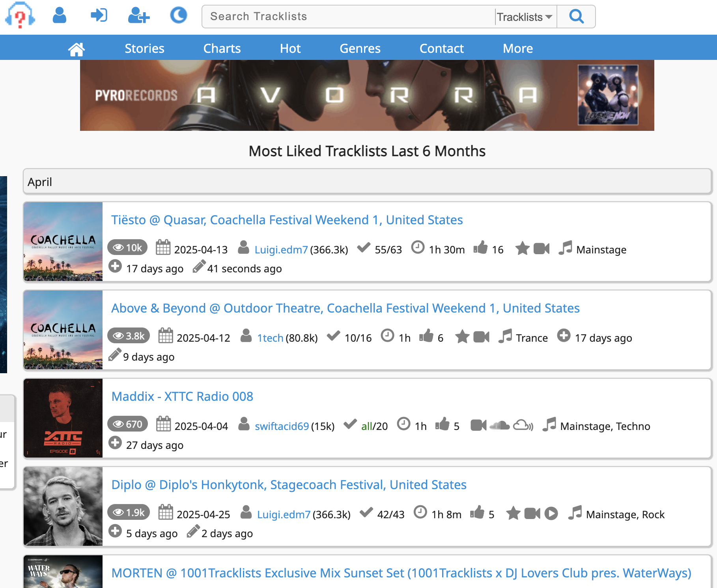Open the Tracklists search type dropdown
Viewport: 717px width, 588px height.
click(525, 17)
